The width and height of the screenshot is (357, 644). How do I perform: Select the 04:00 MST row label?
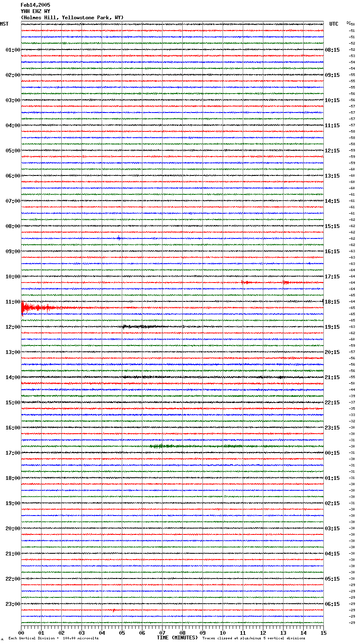click(13, 126)
